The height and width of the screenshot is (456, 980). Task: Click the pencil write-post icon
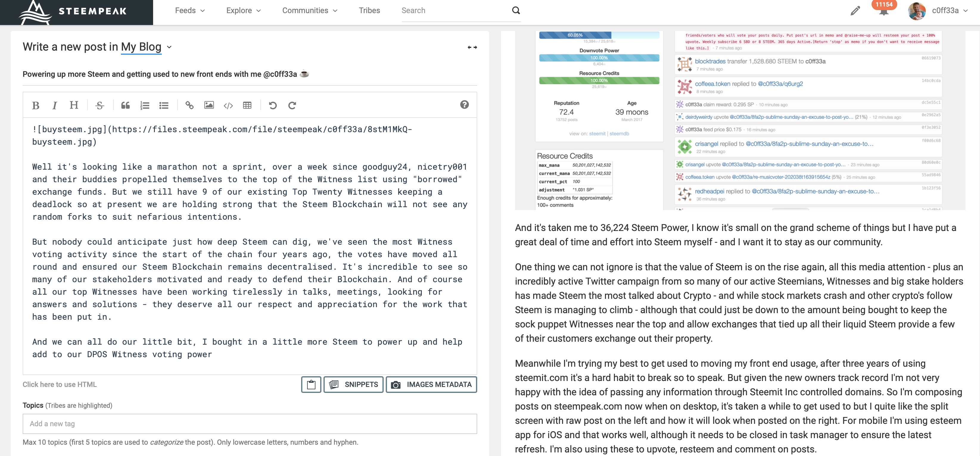855,11
